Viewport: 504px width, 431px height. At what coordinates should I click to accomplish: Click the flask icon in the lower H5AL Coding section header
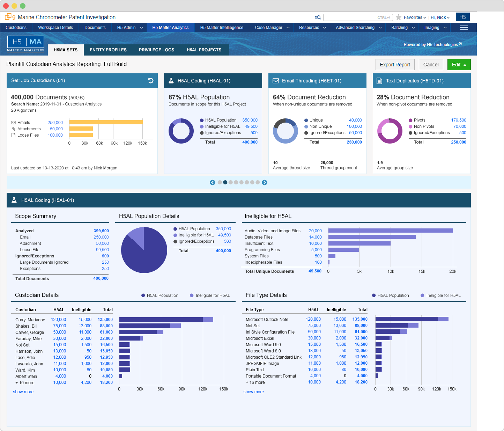[14, 200]
